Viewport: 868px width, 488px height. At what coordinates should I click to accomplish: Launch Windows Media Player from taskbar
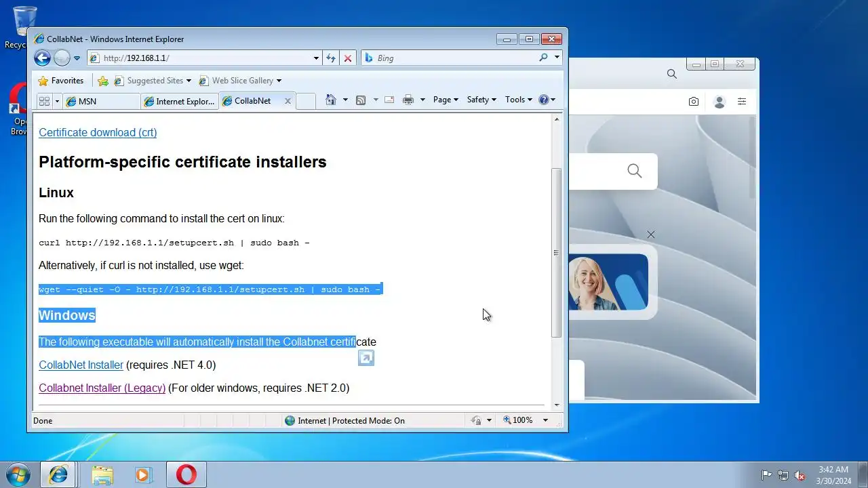point(144,475)
